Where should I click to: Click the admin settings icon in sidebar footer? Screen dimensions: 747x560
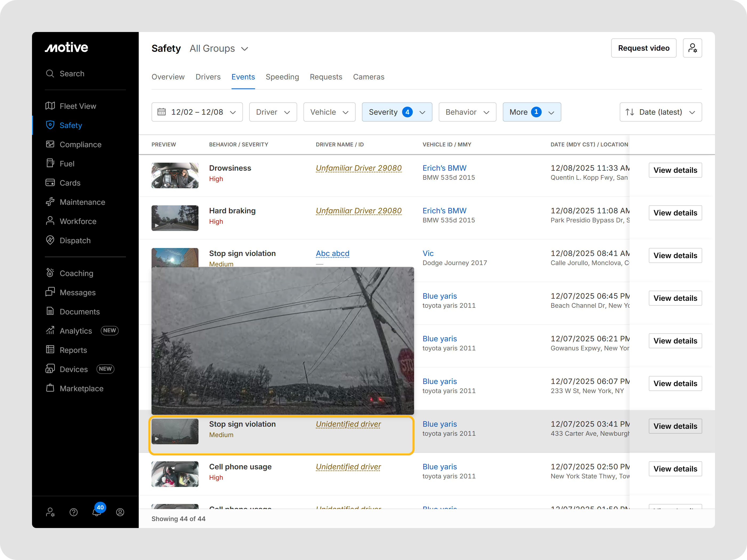pos(50,512)
